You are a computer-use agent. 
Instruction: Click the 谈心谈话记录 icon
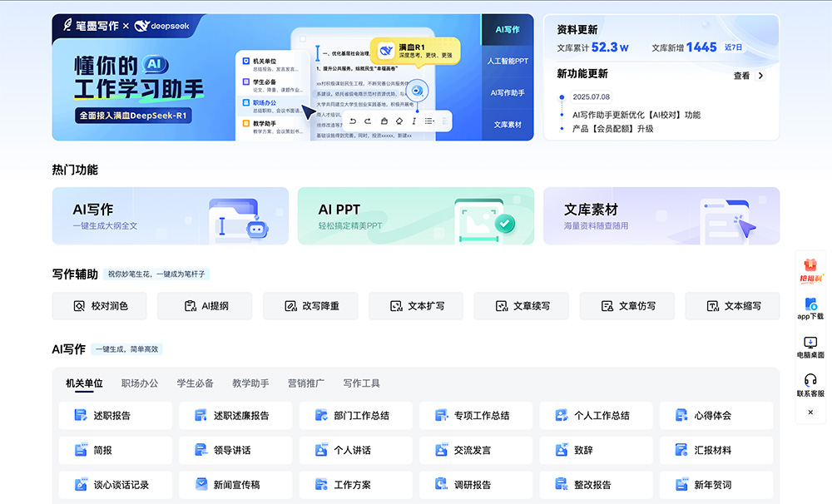pyautogui.click(x=80, y=484)
